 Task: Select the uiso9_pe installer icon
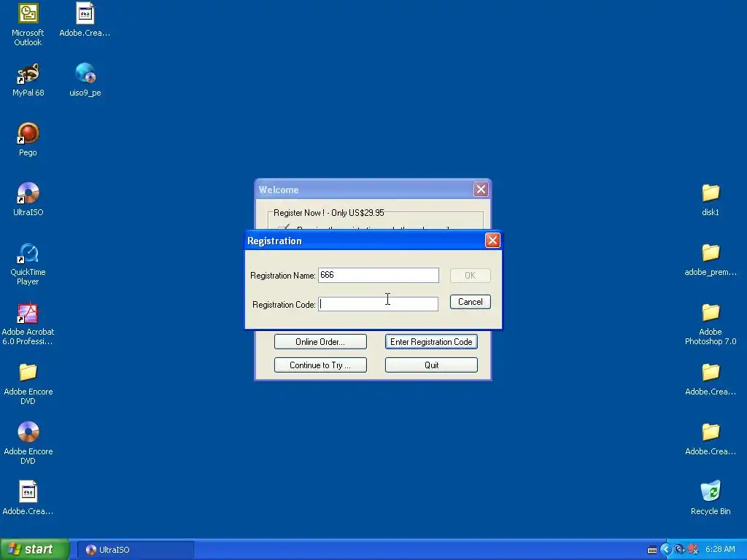(85, 79)
